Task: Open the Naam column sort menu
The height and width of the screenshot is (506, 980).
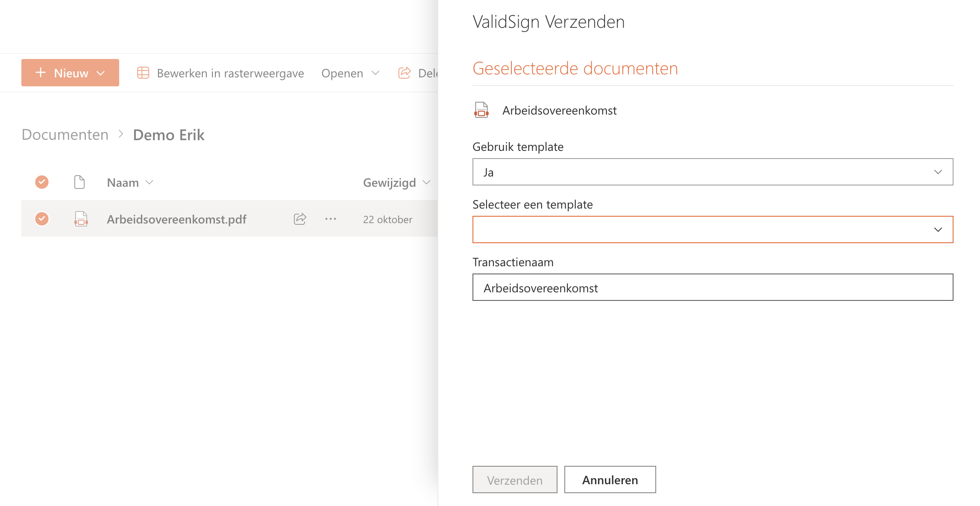Action: (150, 182)
